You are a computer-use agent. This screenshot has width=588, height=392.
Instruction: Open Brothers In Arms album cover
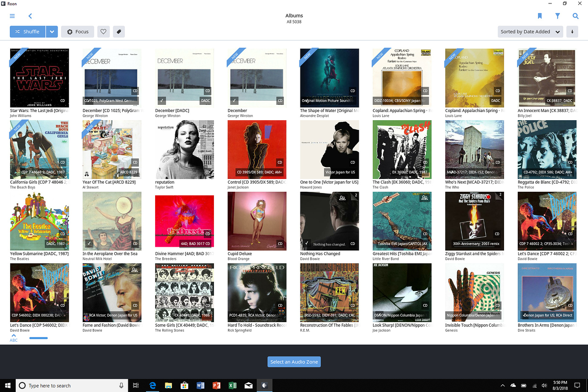[x=547, y=293]
